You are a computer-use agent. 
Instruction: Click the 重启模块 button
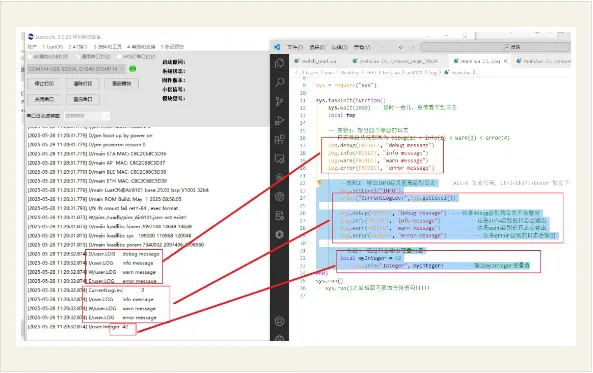pos(121,84)
